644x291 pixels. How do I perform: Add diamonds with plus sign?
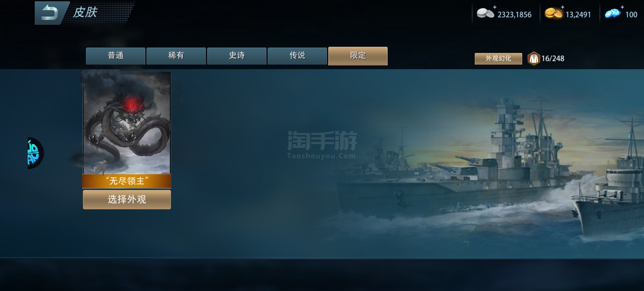(x=622, y=7)
